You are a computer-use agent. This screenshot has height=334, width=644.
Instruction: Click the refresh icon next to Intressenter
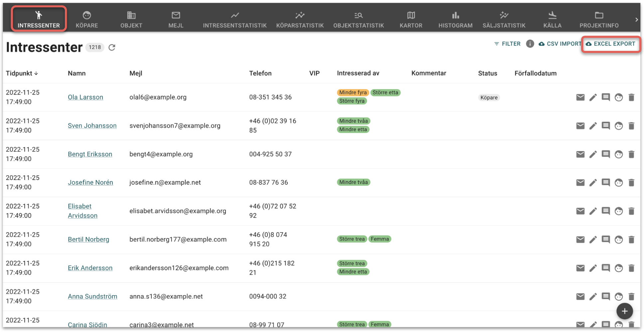[x=112, y=48]
